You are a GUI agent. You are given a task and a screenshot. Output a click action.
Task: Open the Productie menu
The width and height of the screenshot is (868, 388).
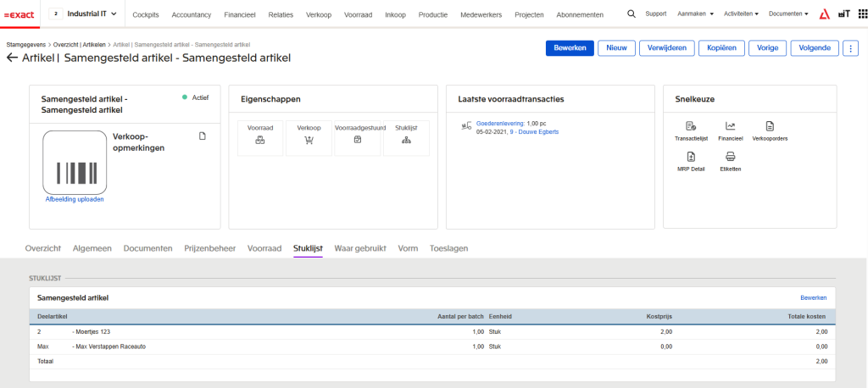pyautogui.click(x=433, y=15)
